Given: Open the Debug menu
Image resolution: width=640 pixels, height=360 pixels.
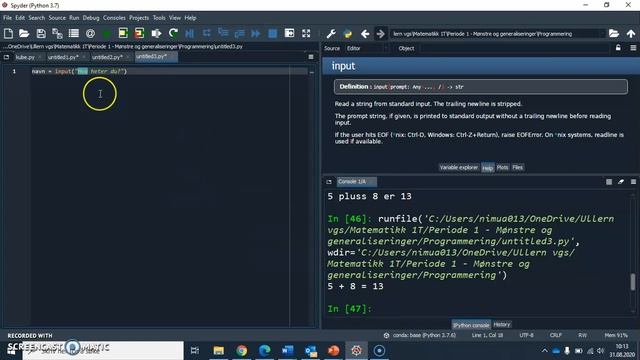Looking at the screenshot, I should [91, 18].
